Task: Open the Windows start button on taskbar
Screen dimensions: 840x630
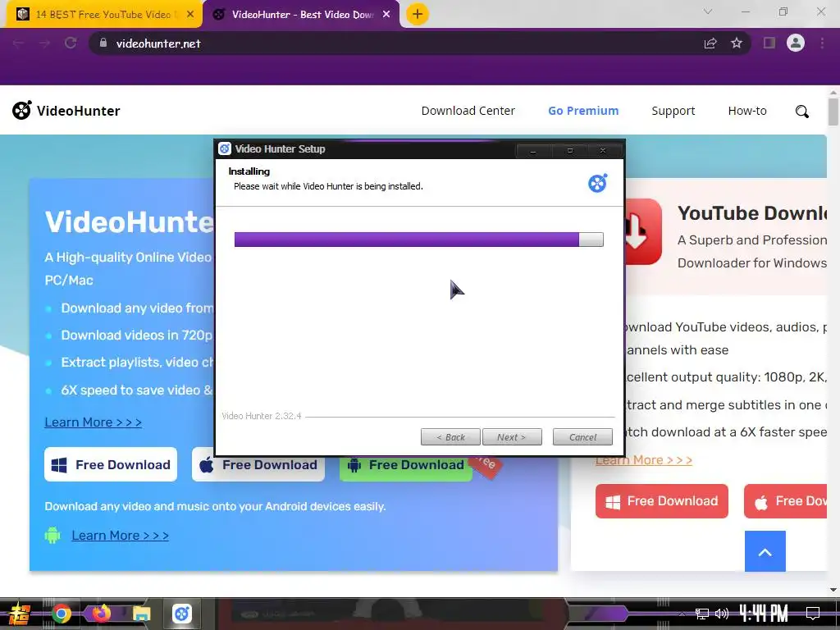Action: (x=19, y=614)
